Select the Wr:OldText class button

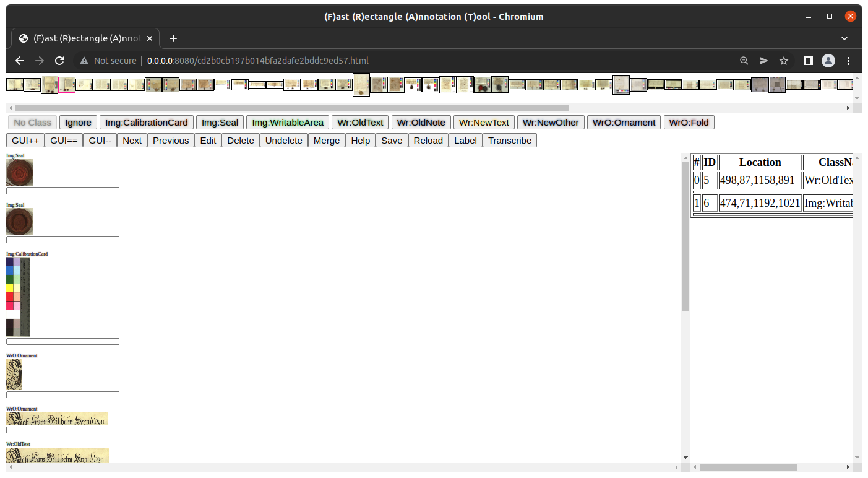coord(361,123)
